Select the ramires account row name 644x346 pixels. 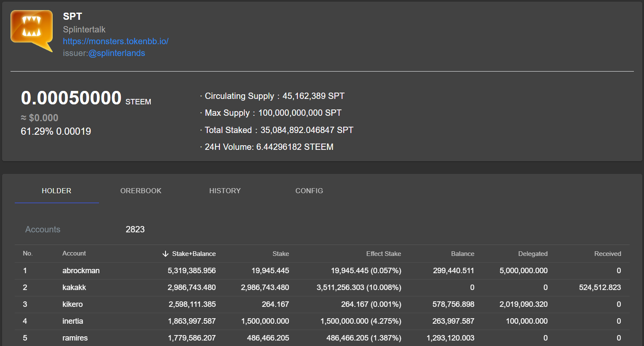click(x=75, y=338)
